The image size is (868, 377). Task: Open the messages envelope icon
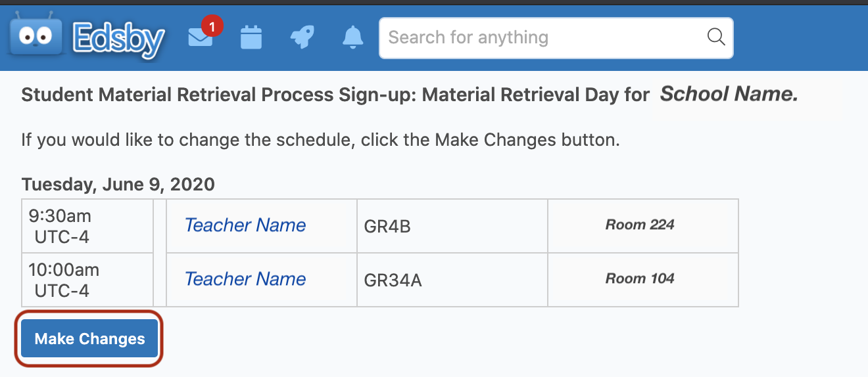(x=200, y=39)
